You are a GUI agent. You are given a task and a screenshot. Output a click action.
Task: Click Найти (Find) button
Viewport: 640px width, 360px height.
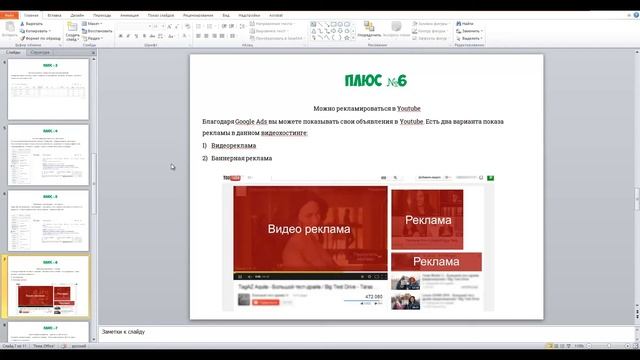[464, 24]
